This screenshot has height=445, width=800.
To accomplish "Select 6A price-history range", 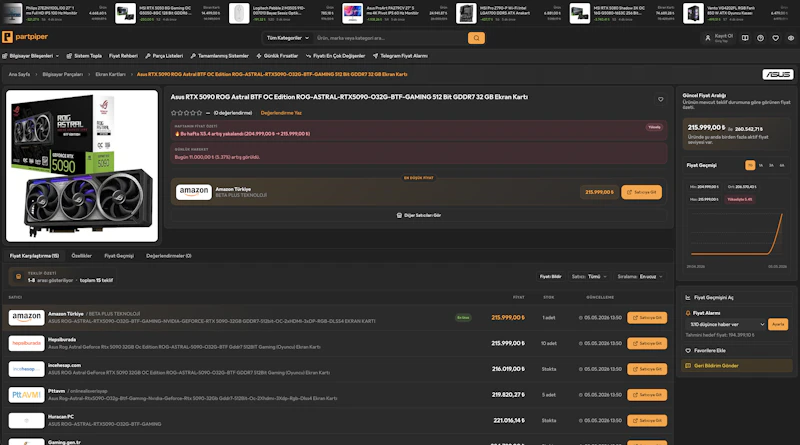I will [782, 165].
